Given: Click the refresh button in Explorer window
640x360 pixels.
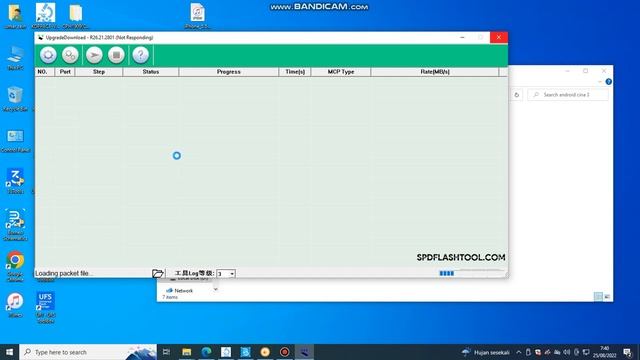Looking at the screenshot, I should 517,95.
